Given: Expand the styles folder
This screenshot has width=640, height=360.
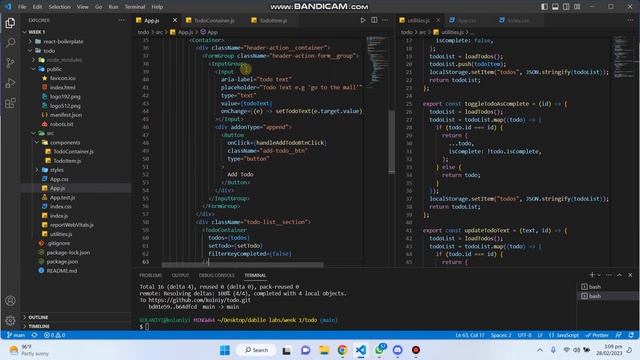Looking at the screenshot, I should (37, 170).
